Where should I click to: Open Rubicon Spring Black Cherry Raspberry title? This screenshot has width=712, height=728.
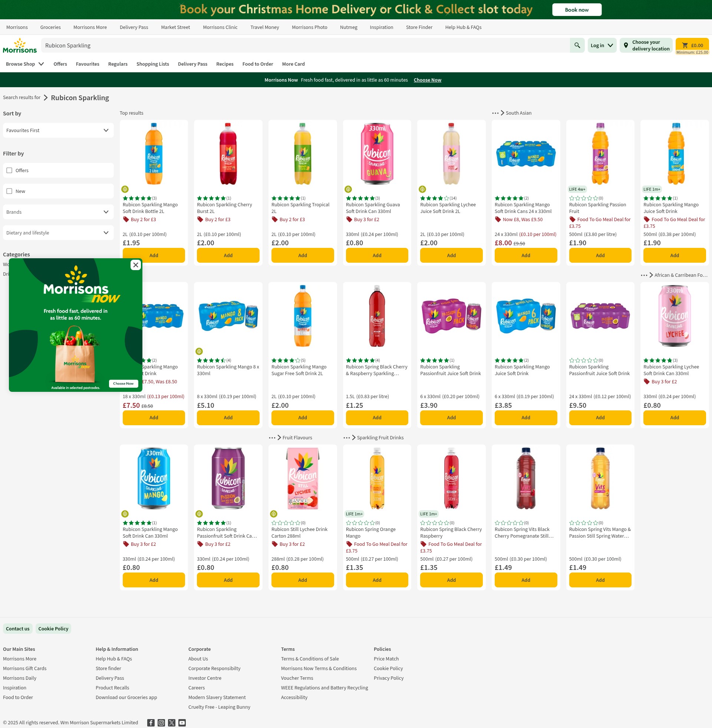(451, 533)
